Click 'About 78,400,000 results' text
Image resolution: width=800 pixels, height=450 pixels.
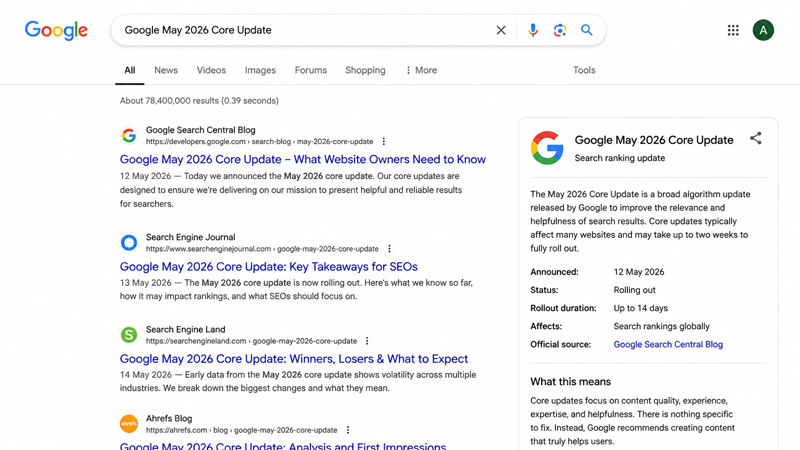(x=199, y=101)
